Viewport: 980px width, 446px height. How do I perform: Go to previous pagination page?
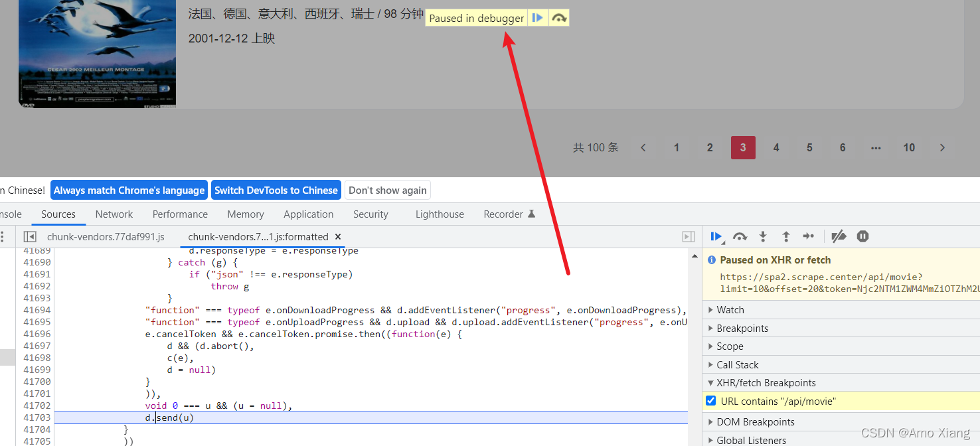point(643,147)
